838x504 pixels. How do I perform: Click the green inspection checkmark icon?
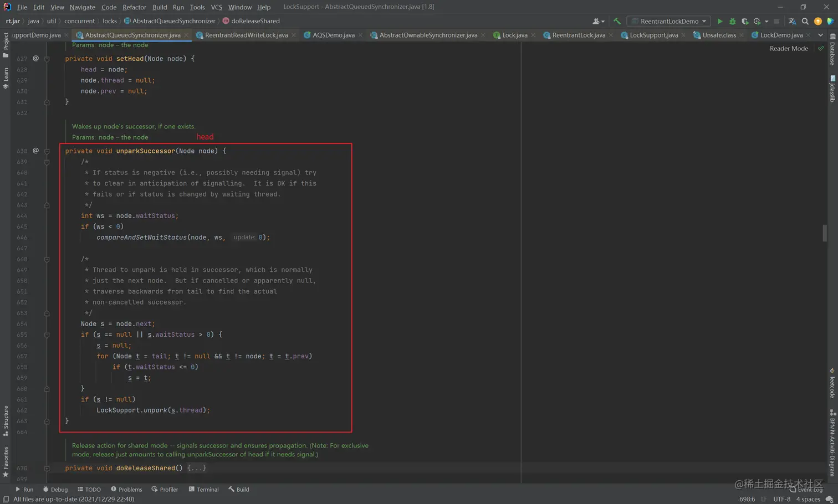821,49
